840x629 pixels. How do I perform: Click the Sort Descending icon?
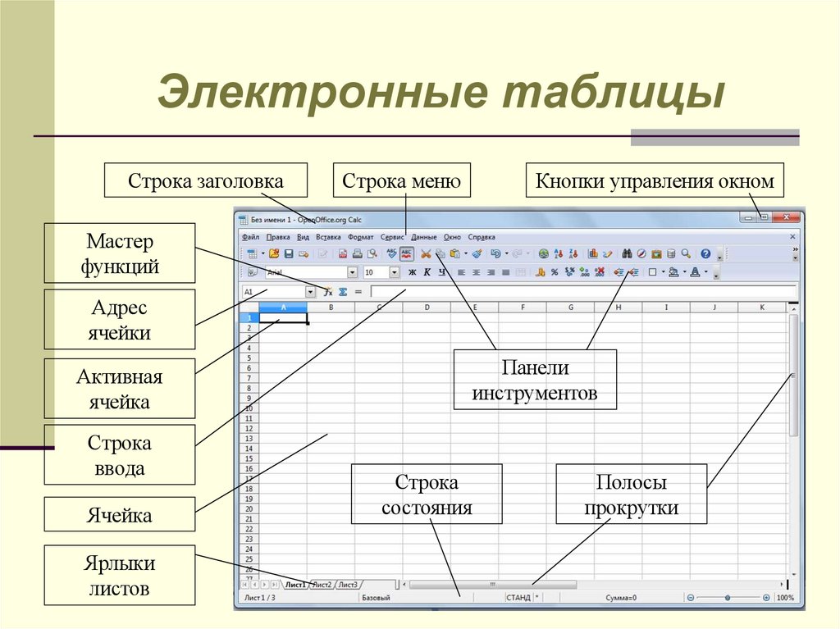click(x=573, y=253)
